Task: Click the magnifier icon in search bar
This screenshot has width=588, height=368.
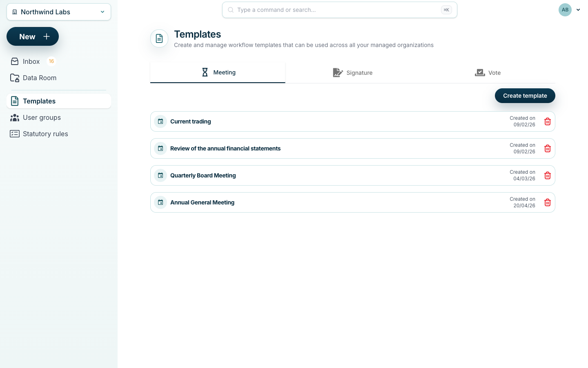Action: 231,10
